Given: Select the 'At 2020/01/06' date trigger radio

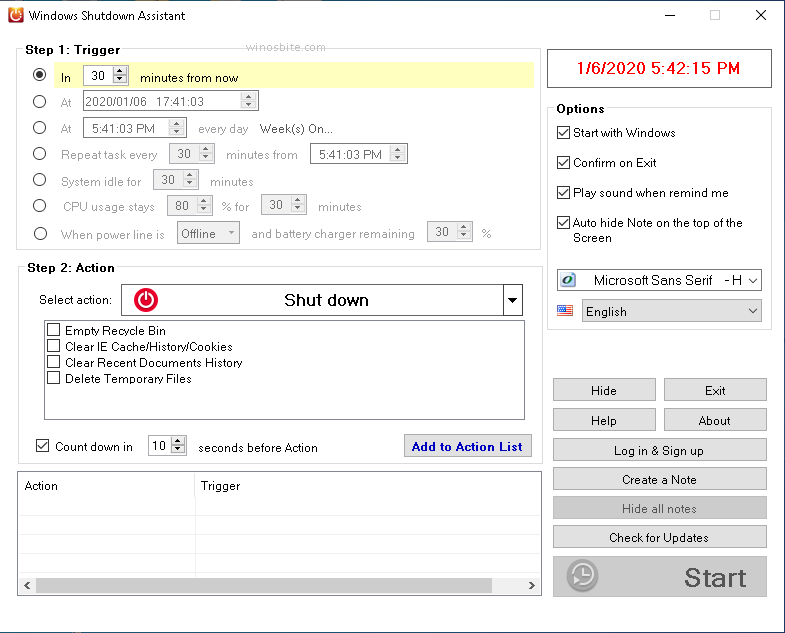Looking at the screenshot, I should point(40,102).
